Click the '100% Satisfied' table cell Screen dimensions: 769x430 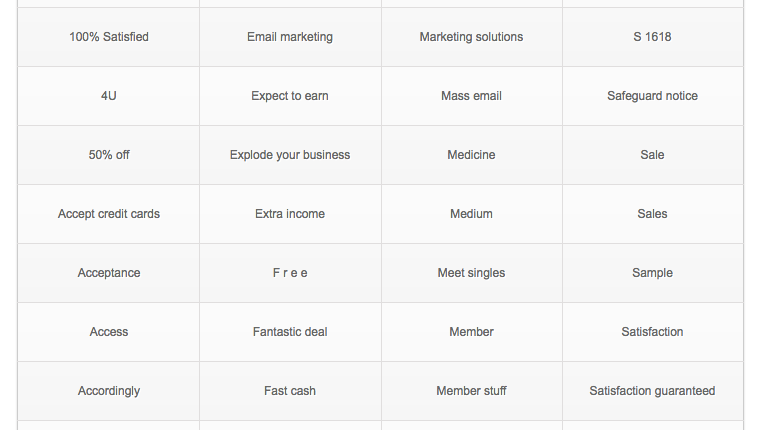coord(109,37)
